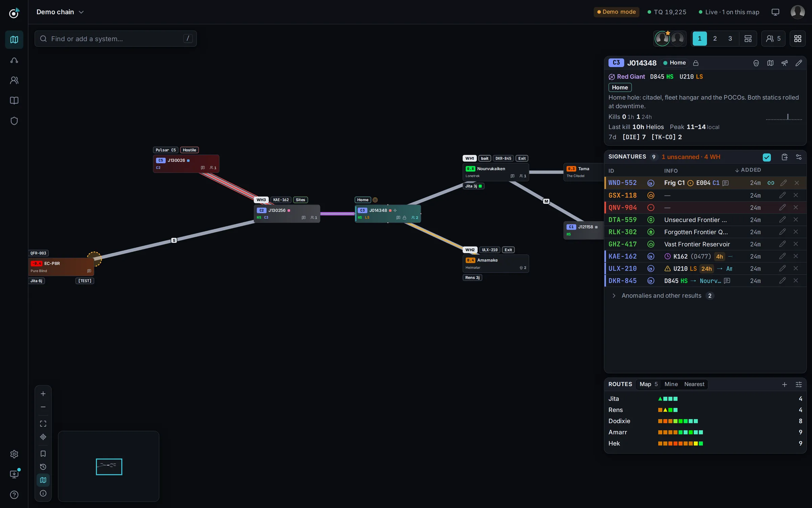Open the Demo chain dropdown
Screen dimensions: 812x508
(x=60, y=12)
